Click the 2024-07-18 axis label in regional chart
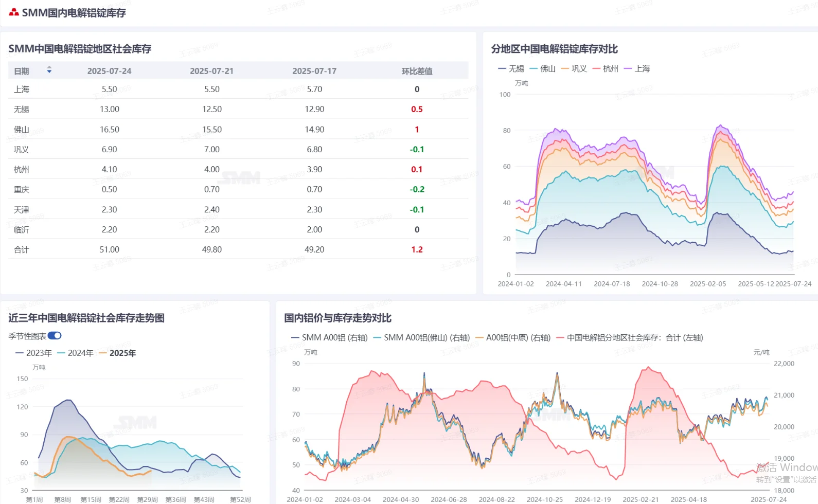This screenshot has height=504, width=818. 612,284
